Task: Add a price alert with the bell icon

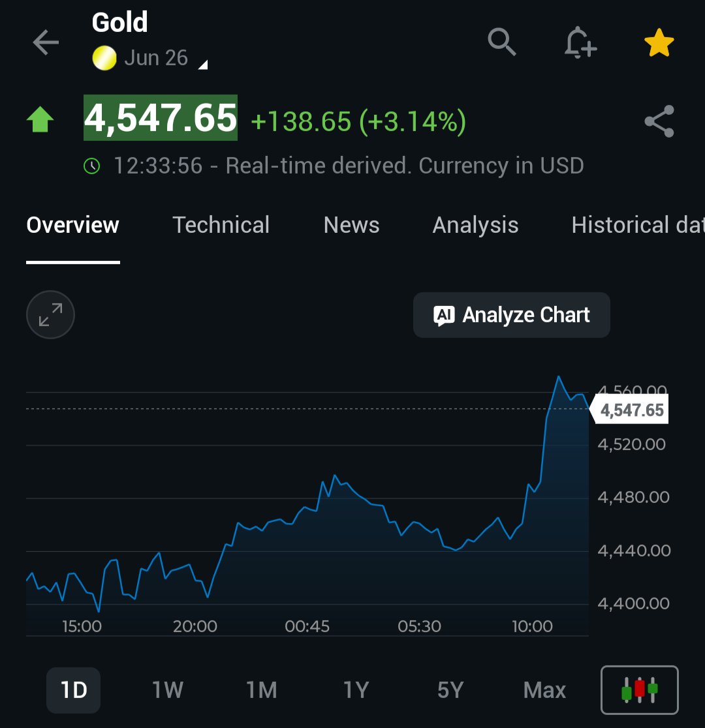Action: coord(580,42)
